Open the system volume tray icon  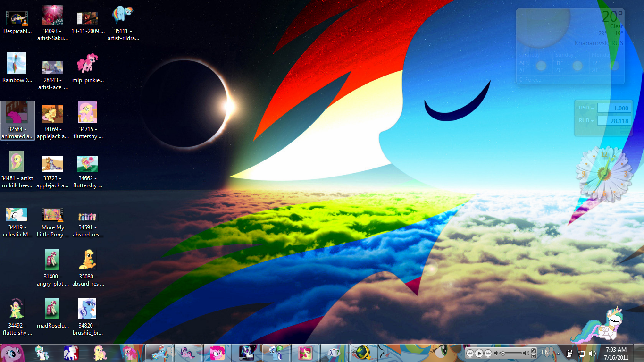coord(593,353)
